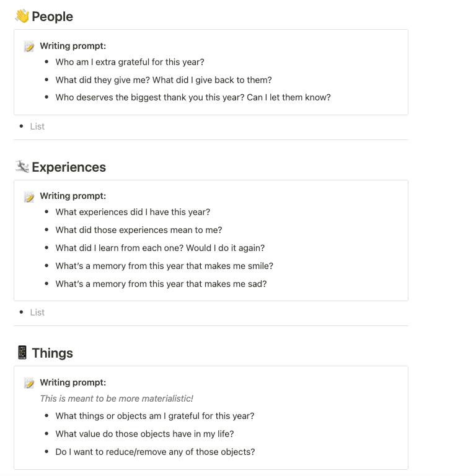Image resolution: width=476 pixels, height=476 pixels.
Task: Click the memo icon in Things callout
Action: [29, 383]
